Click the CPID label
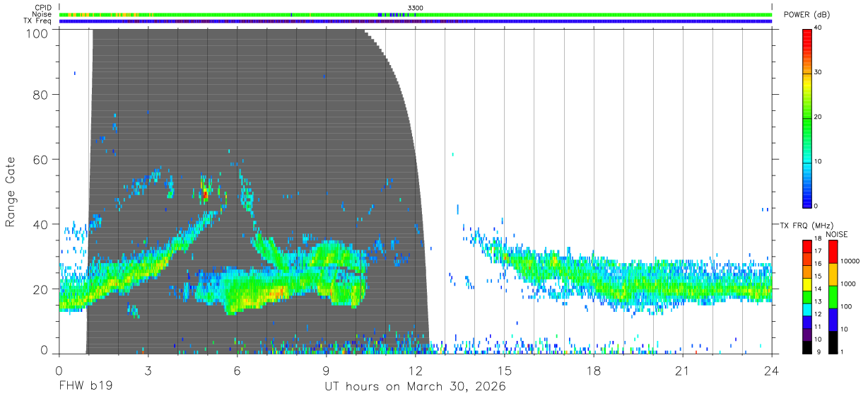 43,8
